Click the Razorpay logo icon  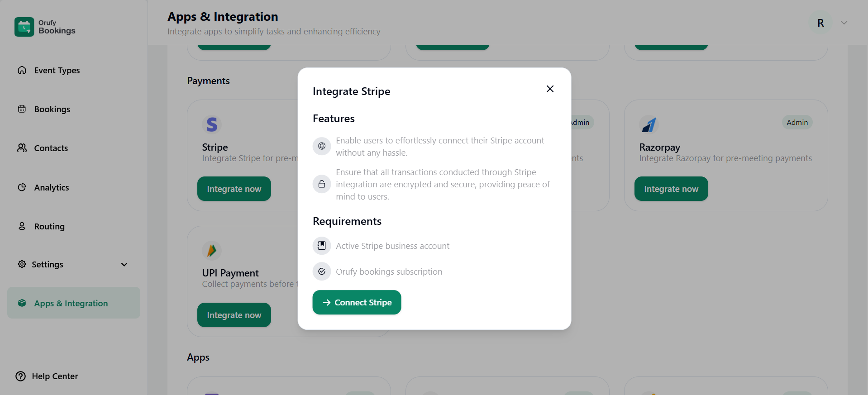click(649, 124)
